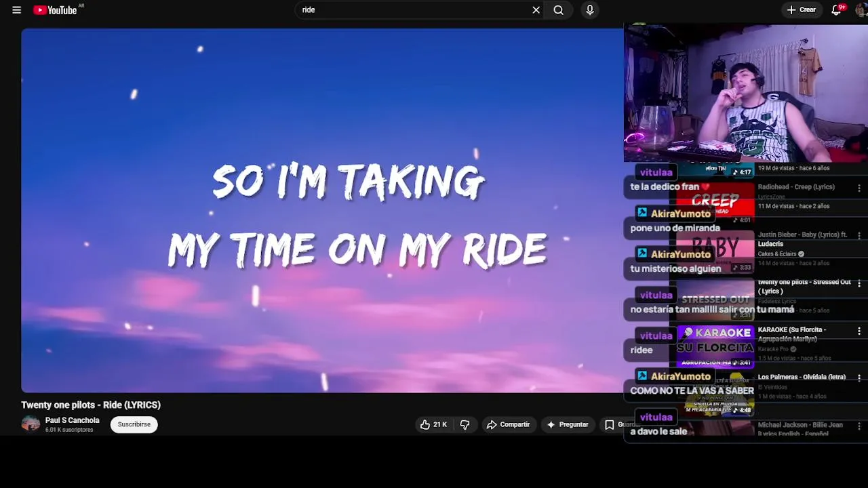The width and height of the screenshot is (868, 488).
Task: Click chat message 'ridee'
Action: click(x=642, y=350)
